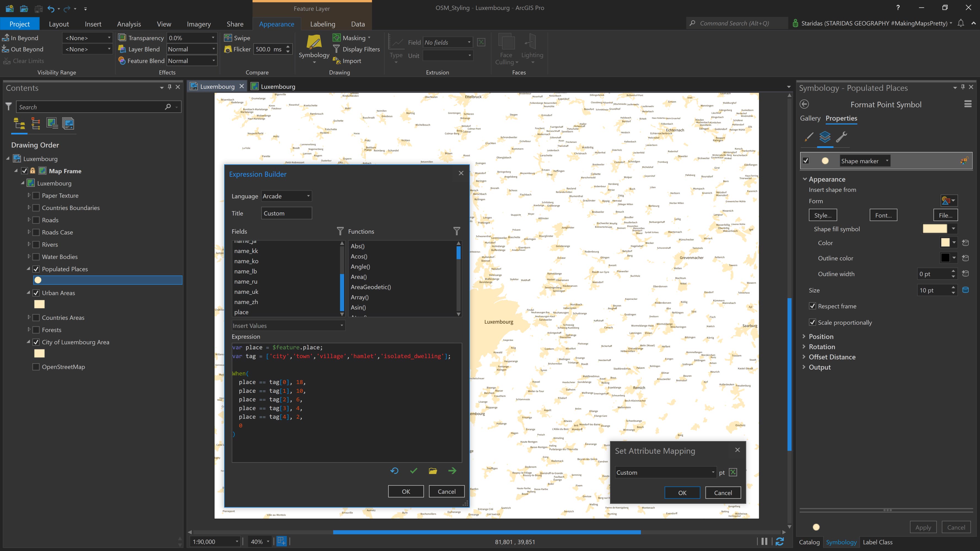This screenshot has height=551, width=980.
Task: Open the Font picker for the shape
Action: coord(883,215)
